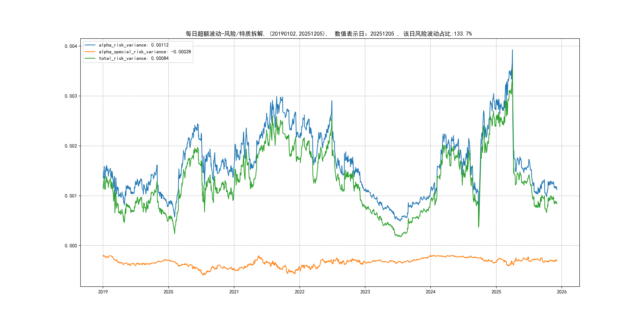
Task: Click the blue alpha_risk_variance legend line sample
Action: point(90,45)
